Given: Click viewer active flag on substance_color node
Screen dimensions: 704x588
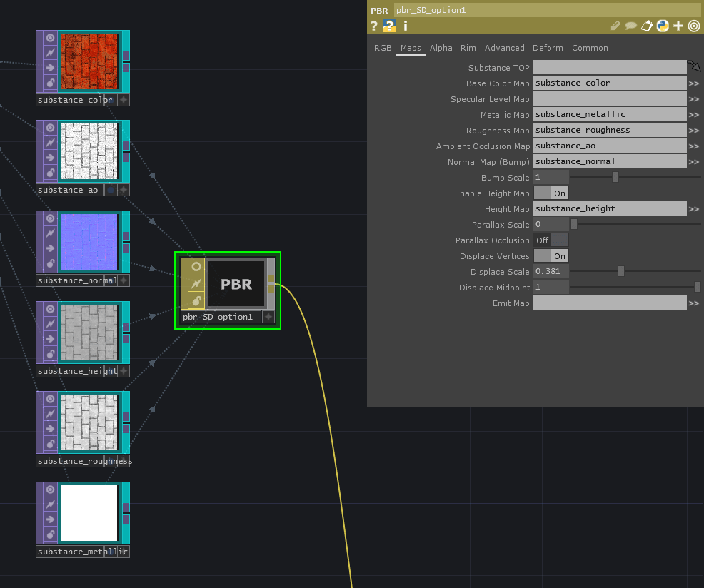Looking at the screenshot, I should [50, 38].
